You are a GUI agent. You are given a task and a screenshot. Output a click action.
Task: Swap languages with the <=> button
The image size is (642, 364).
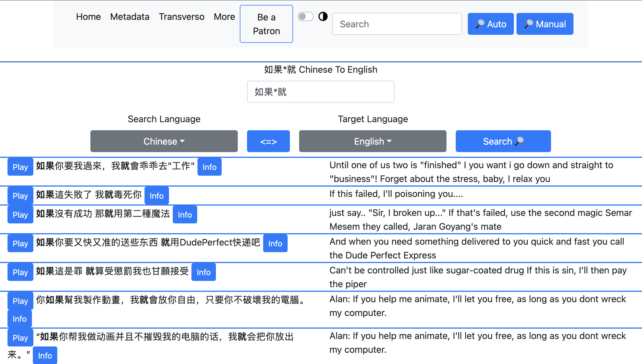(x=268, y=141)
